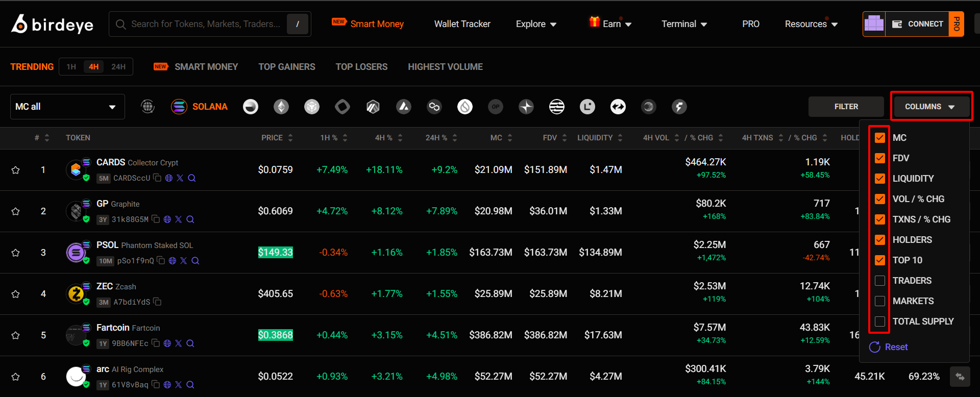
Task: Switch trending to 1H timeframe
Action: pos(71,67)
